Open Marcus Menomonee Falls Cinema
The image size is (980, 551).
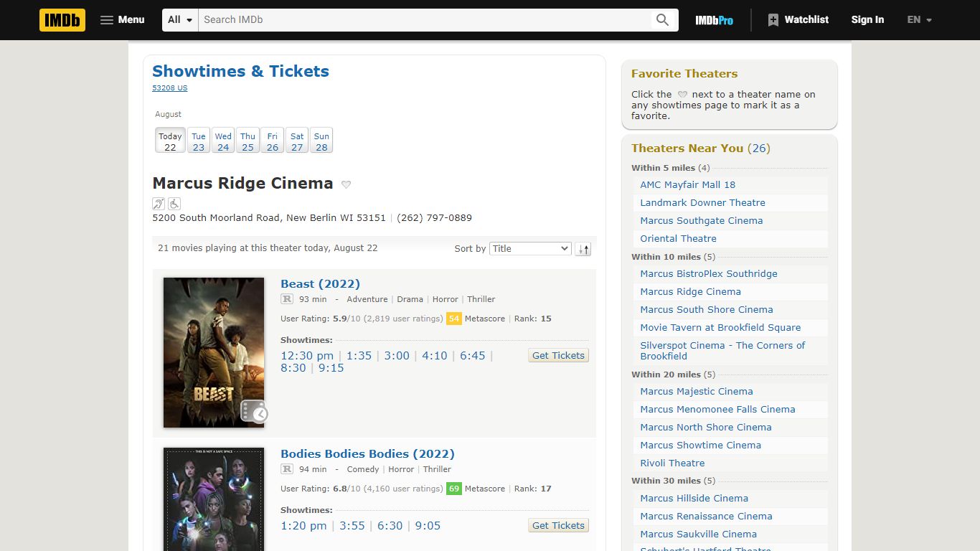(x=717, y=409)
